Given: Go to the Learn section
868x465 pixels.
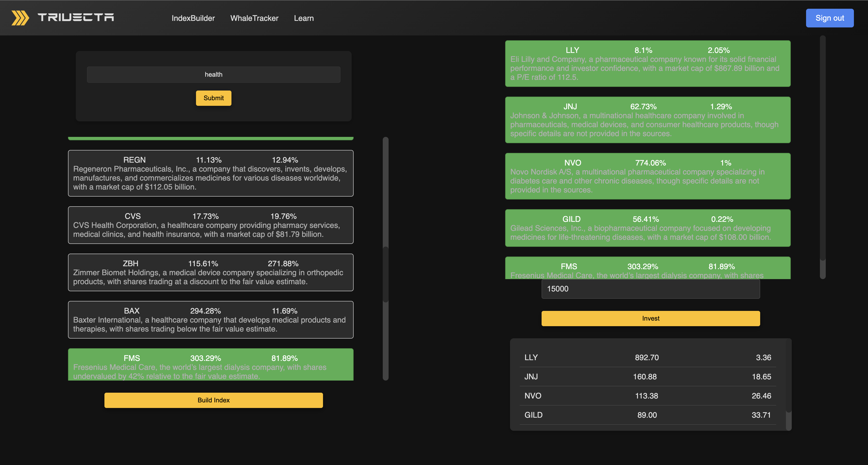Looking at the screenshot, I should coord(304,18).
